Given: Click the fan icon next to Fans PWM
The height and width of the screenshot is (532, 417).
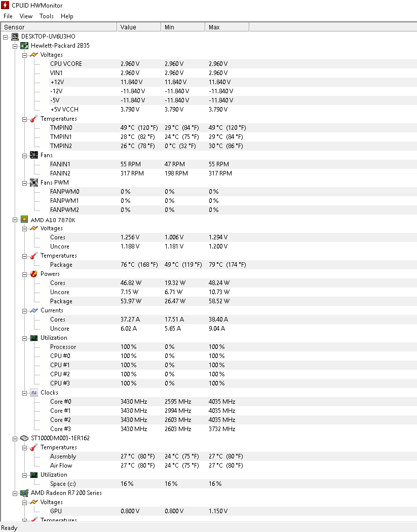Looking at the screenshot, I should click(34, 183).
